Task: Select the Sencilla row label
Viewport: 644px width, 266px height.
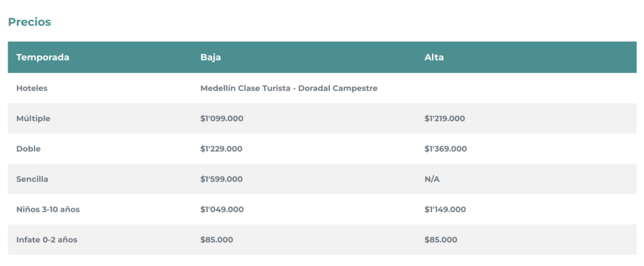Action: tap(32, 179)
